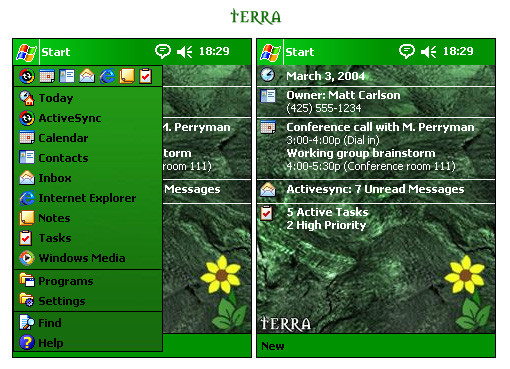The width and height of the screenshot is (510, 369).
Task: Open the tasks checkmark icon beside 5 Active Tasks
Action: [x=267, y=213]
